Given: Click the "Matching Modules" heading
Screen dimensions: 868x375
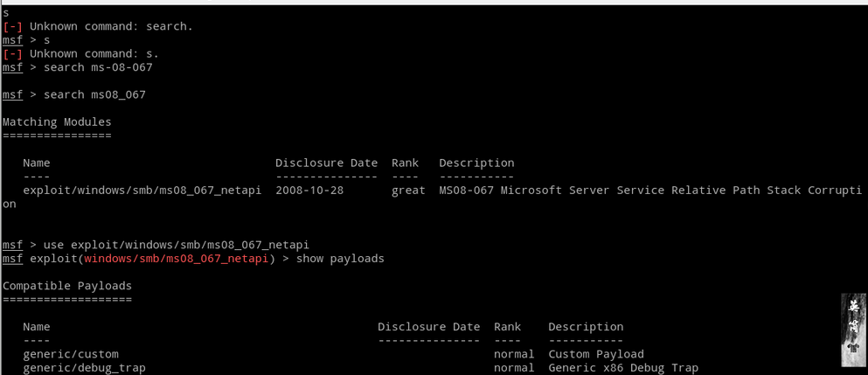Looking at the screenshot, I should tap(57, 122).
